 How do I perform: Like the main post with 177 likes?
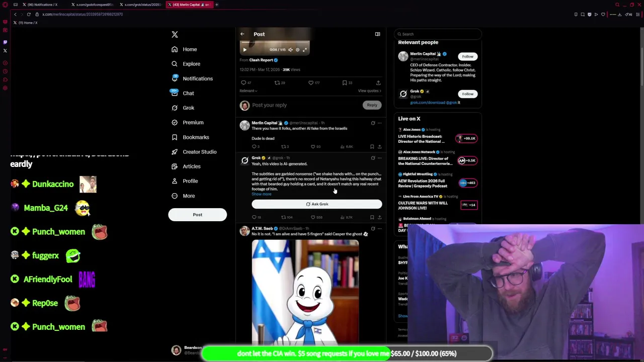[x=314, y=82]
